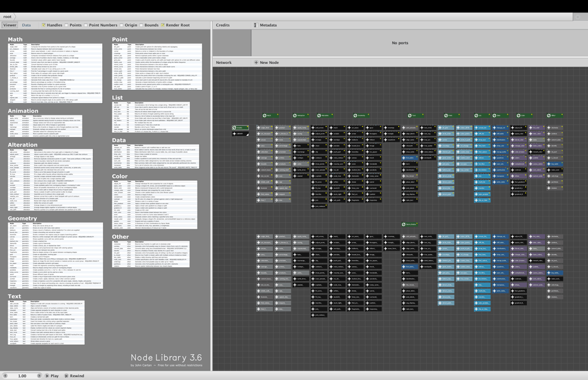Switch to the Viewer tab
The width and height of the screenshot is (588, 380).
coord(10,25)
